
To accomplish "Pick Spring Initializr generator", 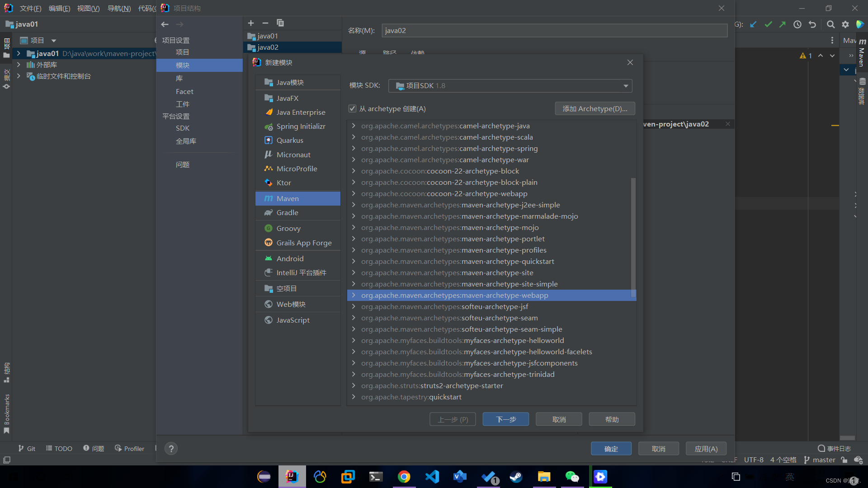I will coord(298,126).
